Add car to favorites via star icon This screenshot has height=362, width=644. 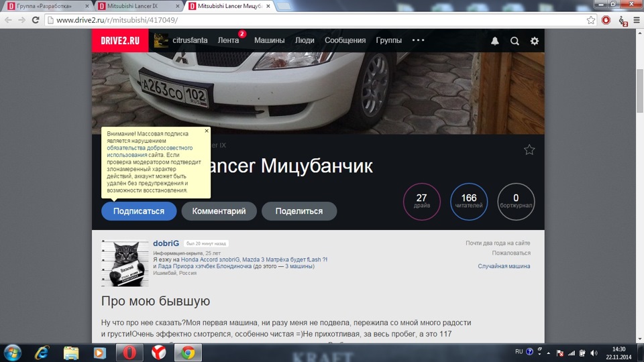529,149
